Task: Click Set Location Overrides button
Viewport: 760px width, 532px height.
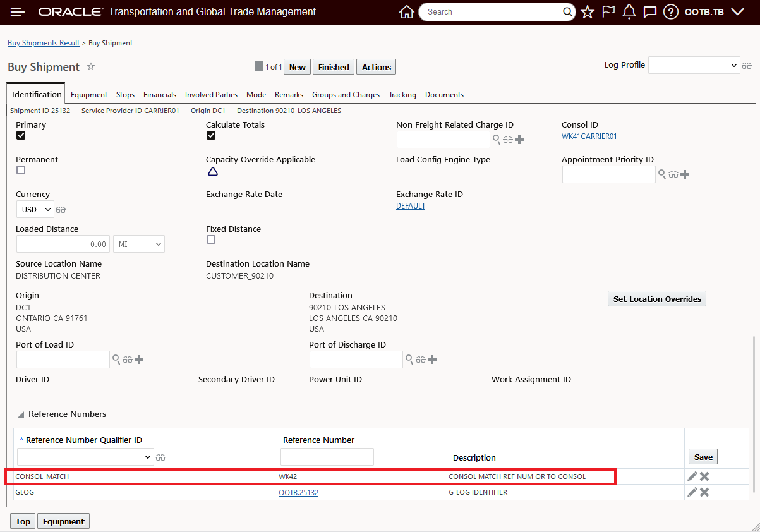Action: point(657,299)
